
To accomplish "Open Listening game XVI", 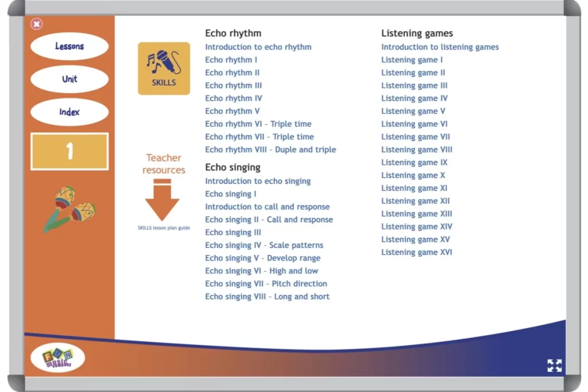I will pyautogui.click(x=416, y=252).
